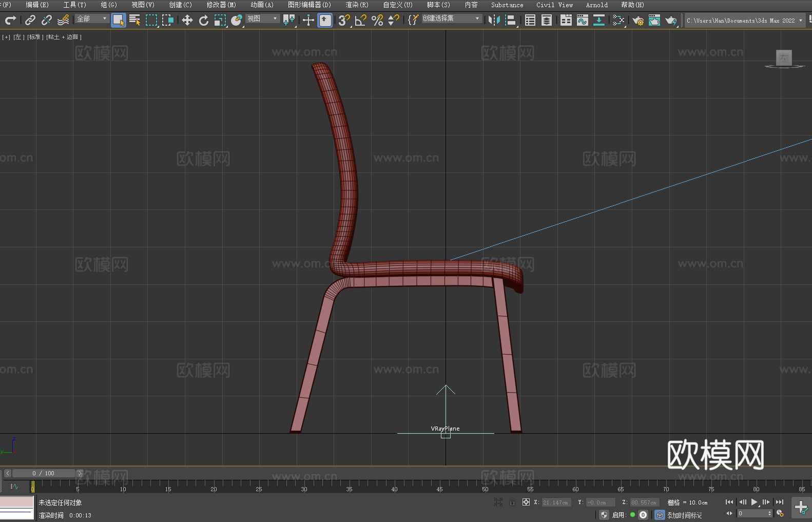Viewport: 812px width, 522px height.
Task: Open Select by Name list icon
Action: 135,20
